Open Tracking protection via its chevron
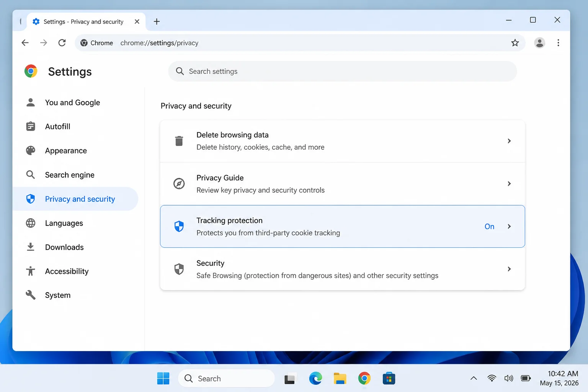 (509, 226)
